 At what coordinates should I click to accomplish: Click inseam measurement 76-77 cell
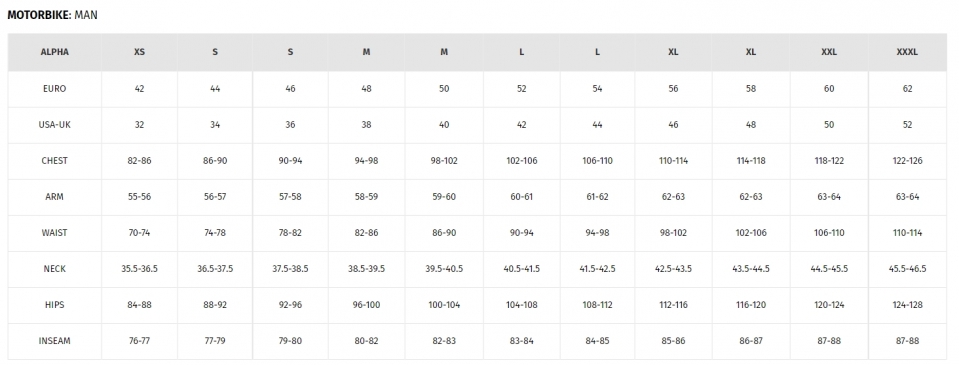[139, 341]
